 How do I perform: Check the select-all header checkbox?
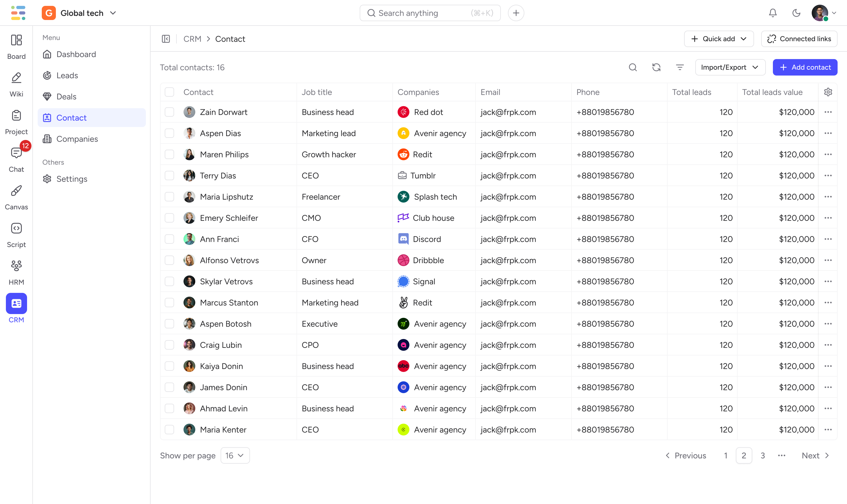(169, 92)
